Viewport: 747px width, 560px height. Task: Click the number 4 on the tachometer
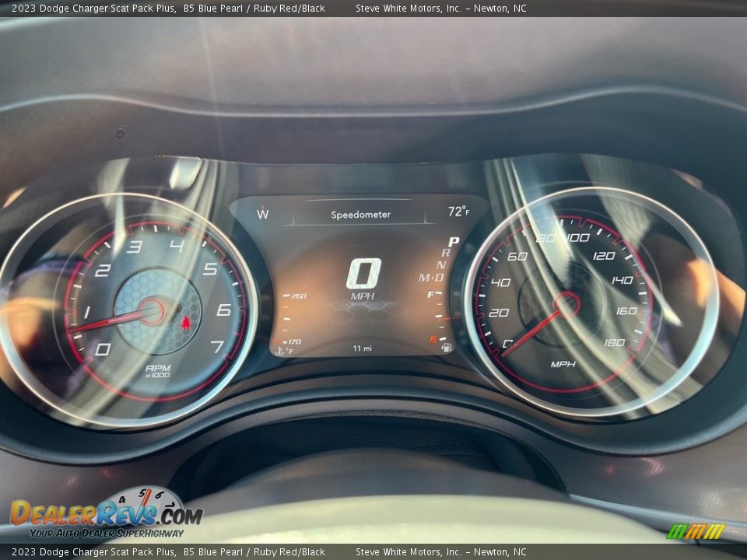176,246
